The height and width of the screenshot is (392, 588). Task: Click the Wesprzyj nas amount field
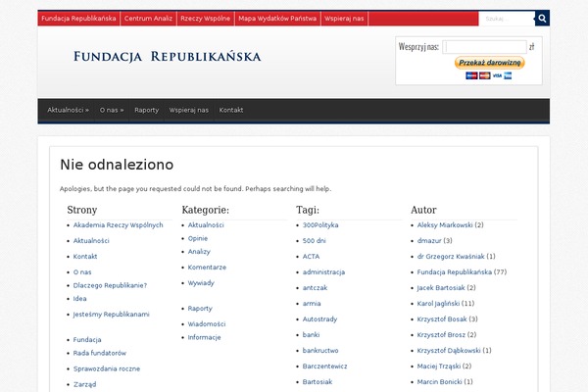(x=484, y=47)
